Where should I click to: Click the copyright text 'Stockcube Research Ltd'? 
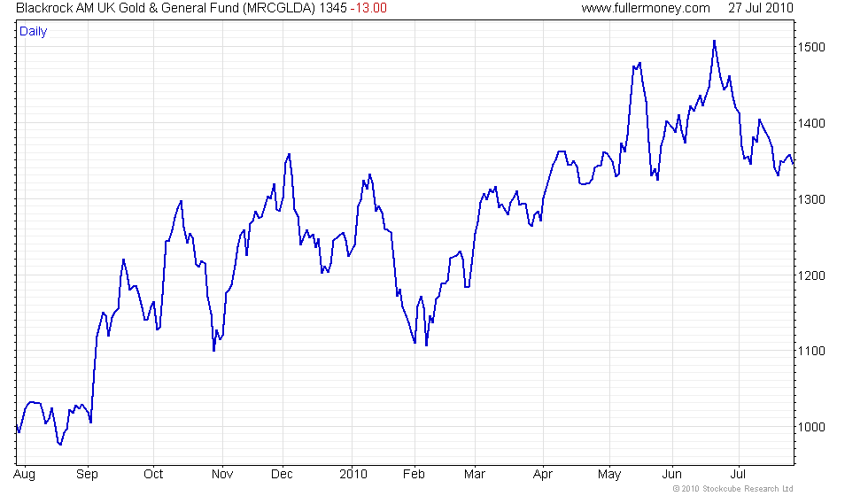[748, 489]
